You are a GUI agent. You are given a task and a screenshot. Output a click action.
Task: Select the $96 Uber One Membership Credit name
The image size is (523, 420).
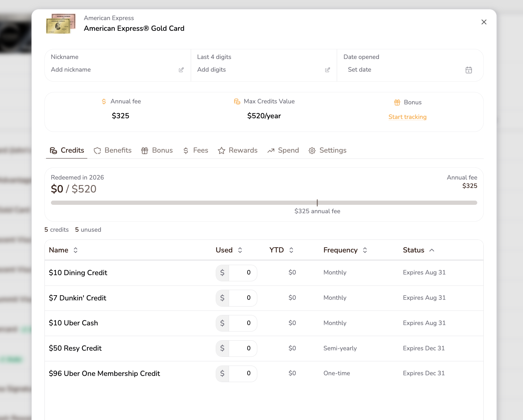pyautogui.click(x=104, y=374)
